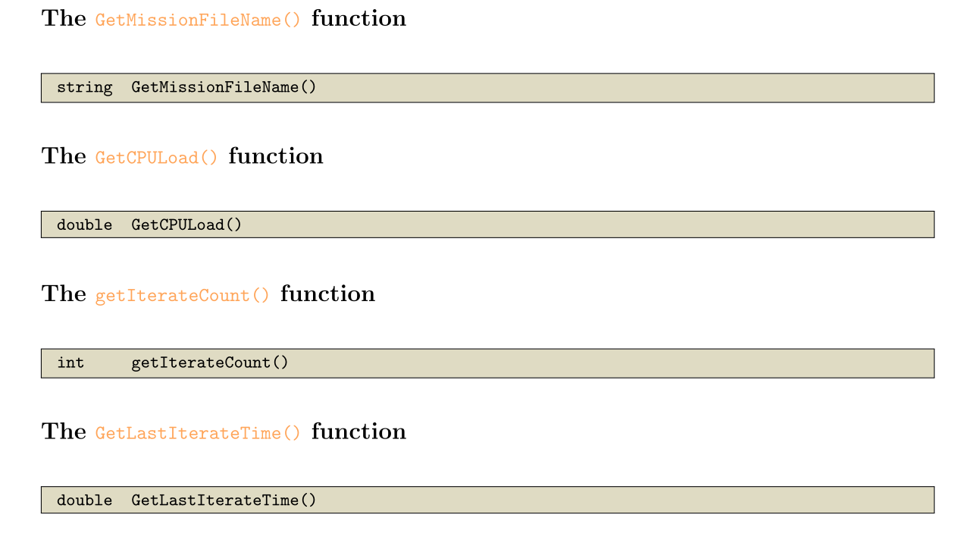
Task: Click GetMissionFileName() inside the shaded code box
Action: pos(224,87)
